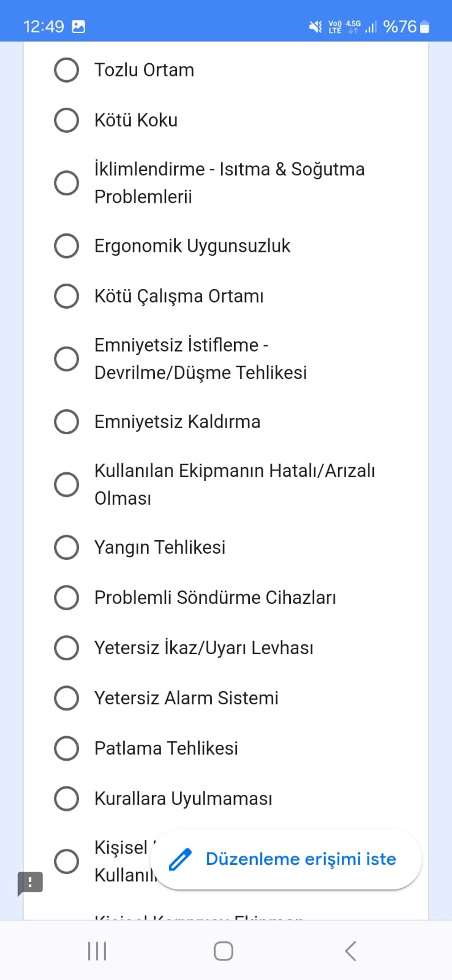Tap the muted sound status icon

coord(315,26)
